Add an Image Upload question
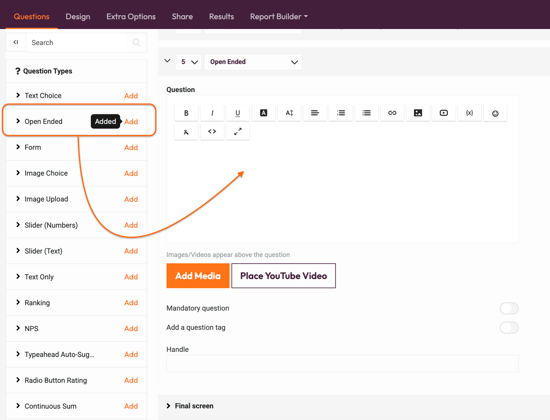This screenshot has height=420, width=550. 131,199
